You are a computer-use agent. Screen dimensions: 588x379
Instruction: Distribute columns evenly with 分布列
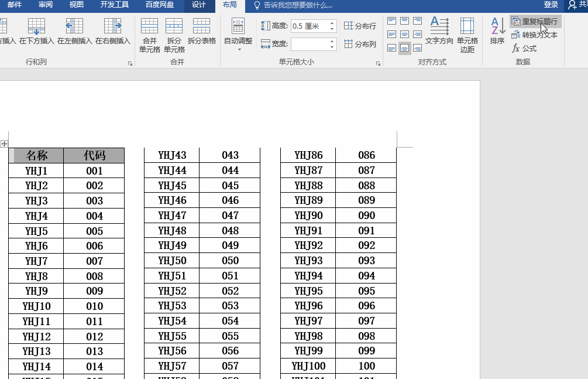[360, 44]
